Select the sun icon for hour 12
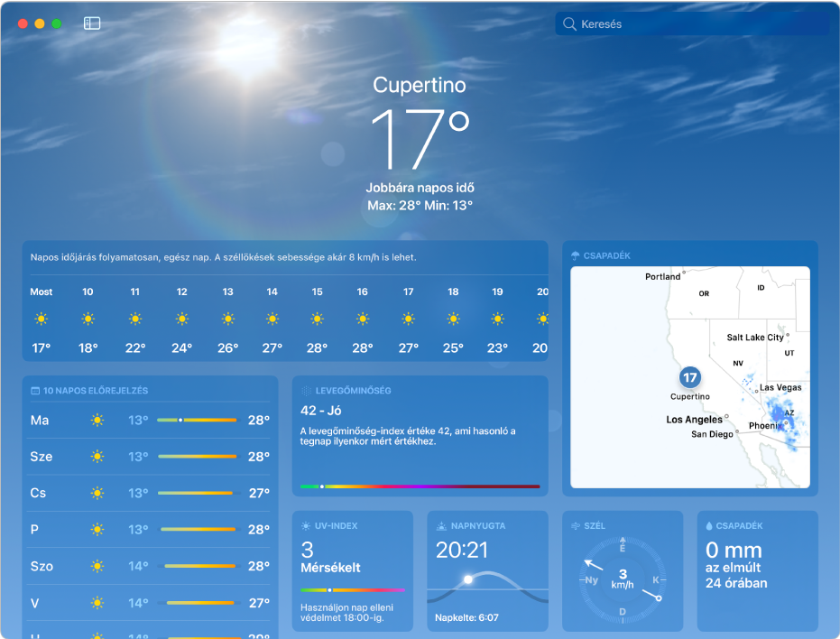 pos(182,319)
